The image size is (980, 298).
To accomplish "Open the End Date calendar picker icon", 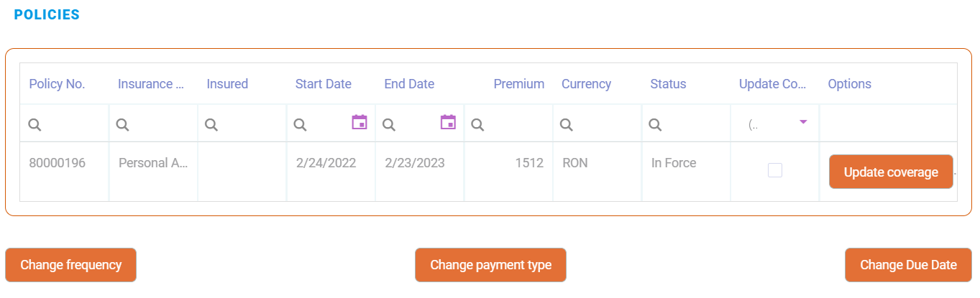I will pyautogui.click(x=448, y=122).
